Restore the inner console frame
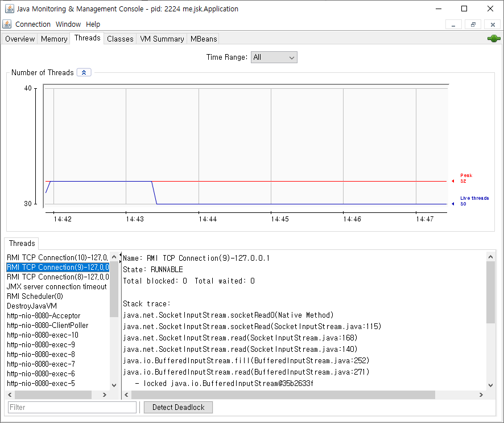The image size is (504, 423). point(473,24)
